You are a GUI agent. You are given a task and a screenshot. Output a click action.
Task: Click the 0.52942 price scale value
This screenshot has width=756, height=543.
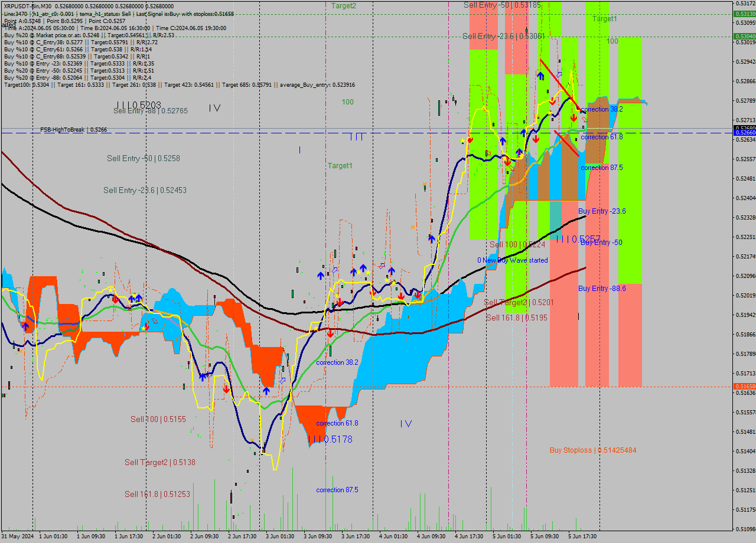(x=746, y=61)
